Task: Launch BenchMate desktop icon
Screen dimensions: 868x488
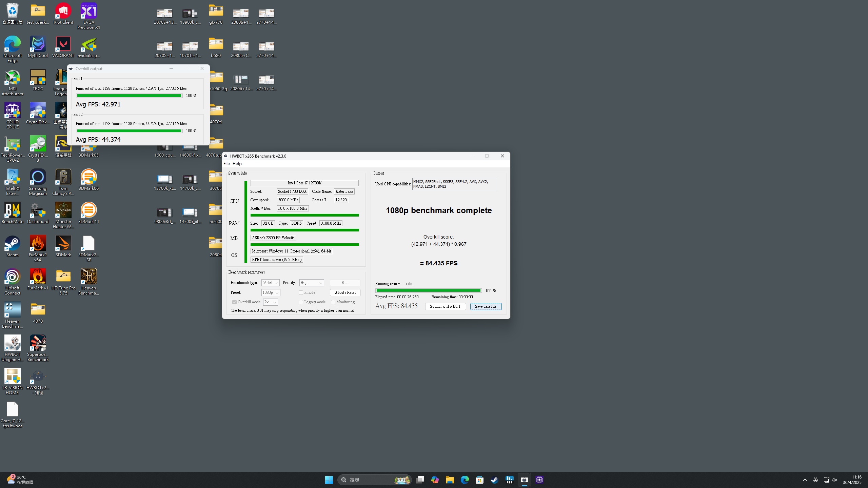Action: tap(13, 213)
